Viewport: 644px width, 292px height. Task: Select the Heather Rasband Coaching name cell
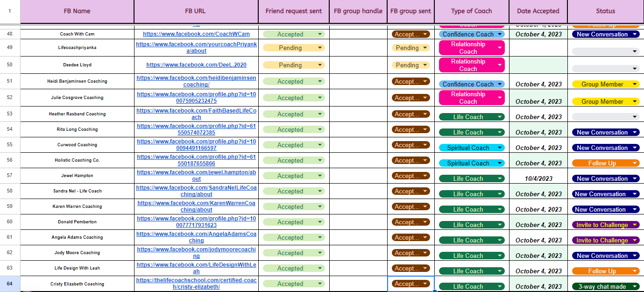tap(77, 114)
